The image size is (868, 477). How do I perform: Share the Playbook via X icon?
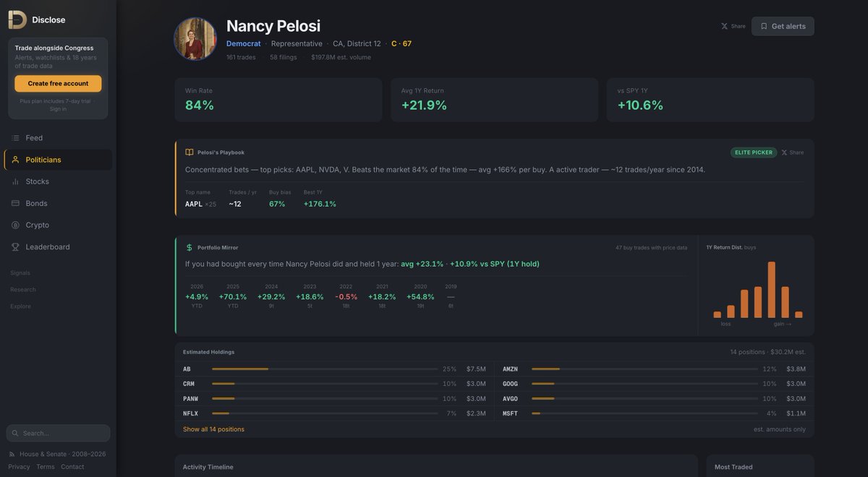(x=784, y=152)
